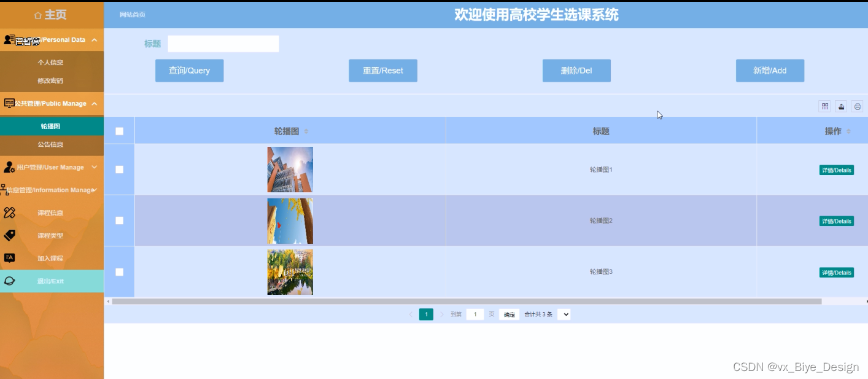Viewport: 868px width, 379px height.
Task: Open the 轮播图1 thumbnail image
Action: click(290, 170)
